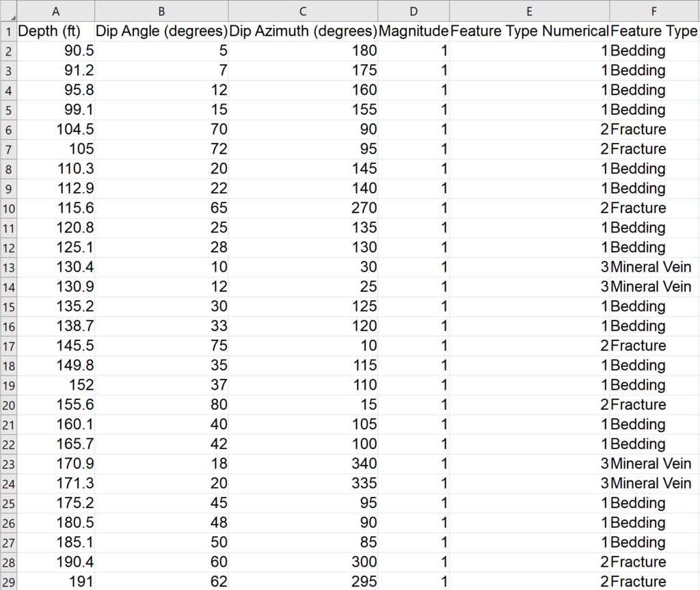Select dip azimuth cell showing 340
700x590 pixels.
(x=303, y=464)
